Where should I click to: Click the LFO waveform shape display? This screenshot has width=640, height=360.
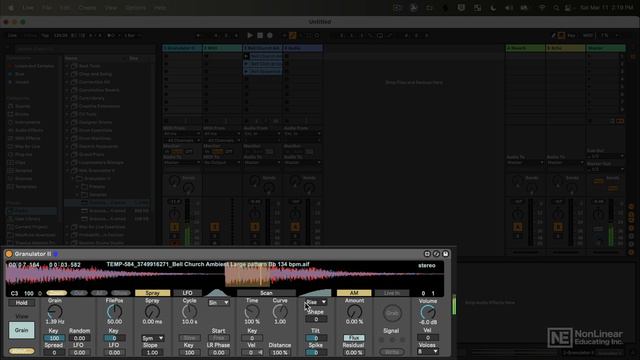point(218,293)
